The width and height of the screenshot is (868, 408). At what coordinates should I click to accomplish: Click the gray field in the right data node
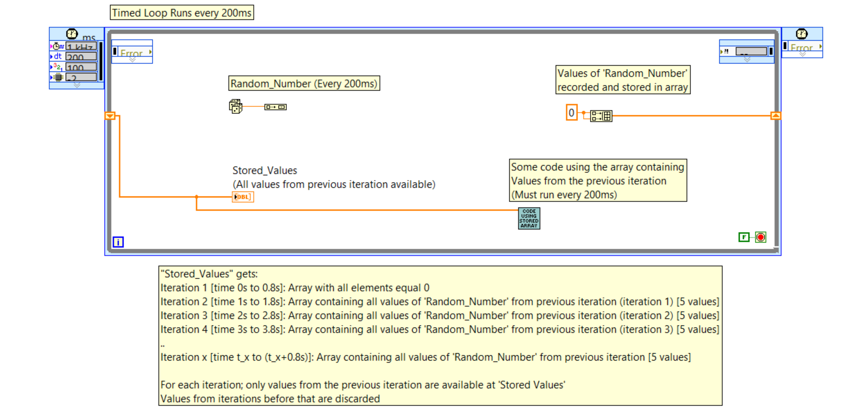[x=751, y=51]
